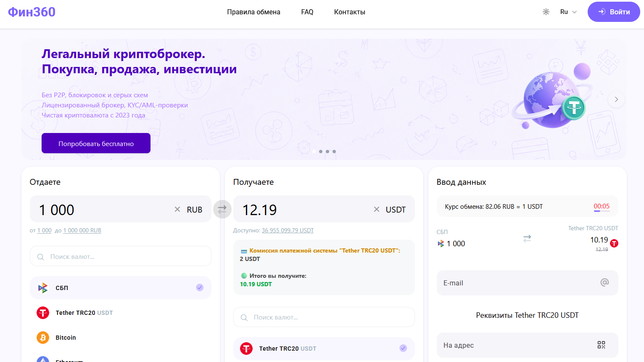Click the @ icon in E-mail field

pyautogui.click(x=604, y=282)
